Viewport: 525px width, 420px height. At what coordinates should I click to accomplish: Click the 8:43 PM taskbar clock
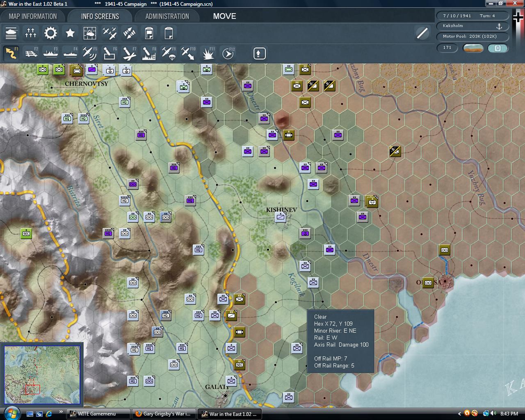pos(509,414)
